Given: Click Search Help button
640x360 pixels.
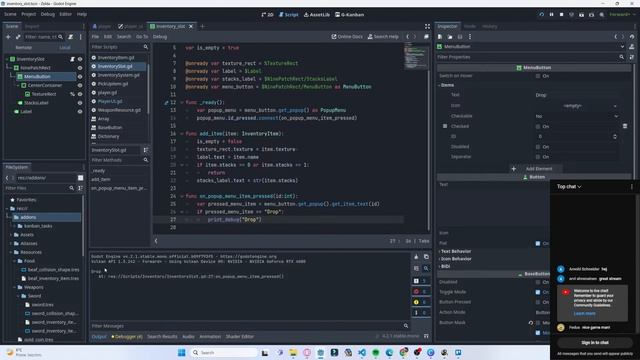Looking at the screenshot, I should (383, 37).
